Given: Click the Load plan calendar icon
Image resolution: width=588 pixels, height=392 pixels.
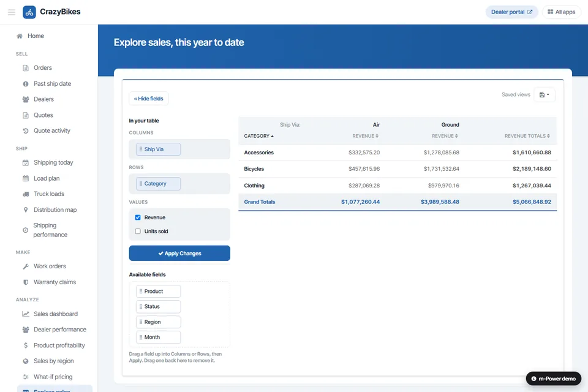Looking at the screenshot, I should point(26,179).
